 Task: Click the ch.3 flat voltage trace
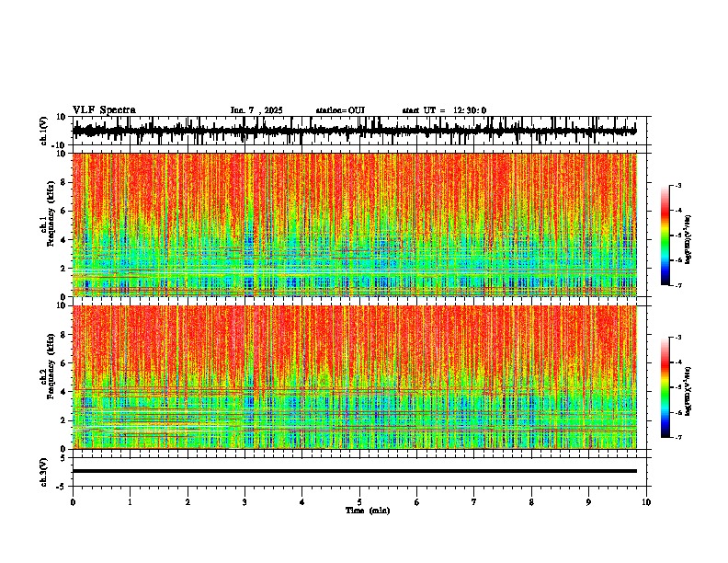[355, 471]
